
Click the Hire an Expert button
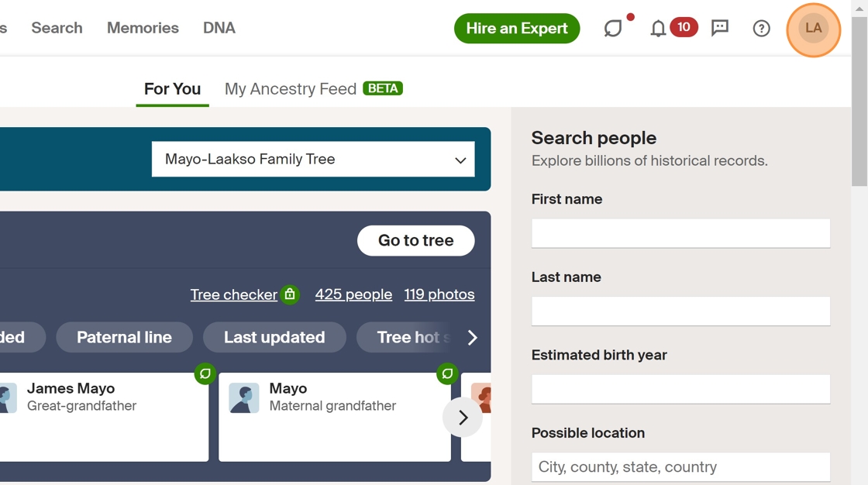[517, 29]
